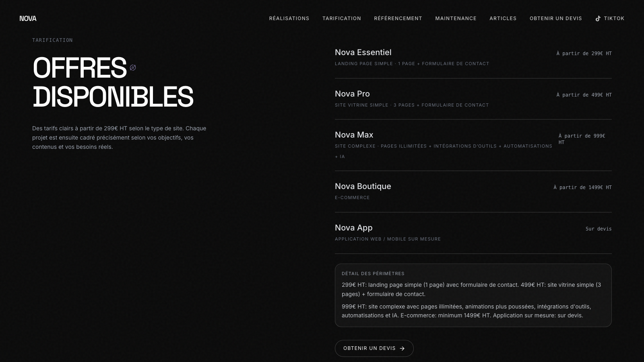
Task: Click the 'Sur devis' price label
Action: coord(598,229)
